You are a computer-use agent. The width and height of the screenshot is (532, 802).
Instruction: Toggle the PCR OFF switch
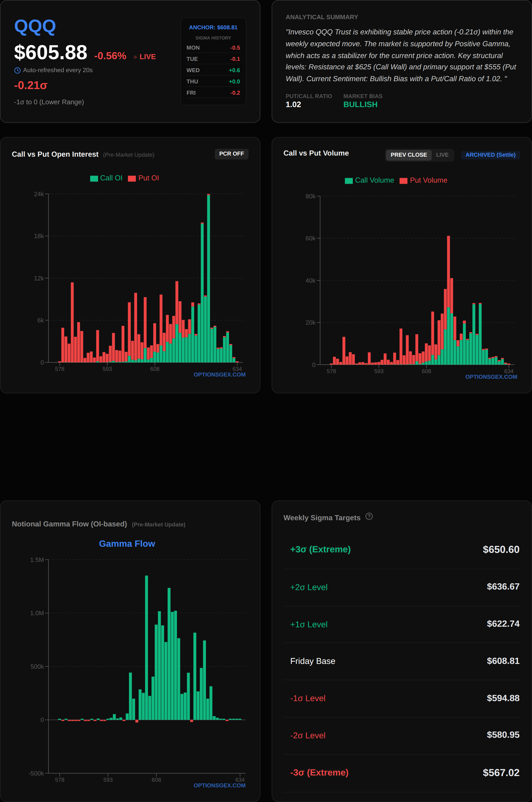tap(231, 154)
